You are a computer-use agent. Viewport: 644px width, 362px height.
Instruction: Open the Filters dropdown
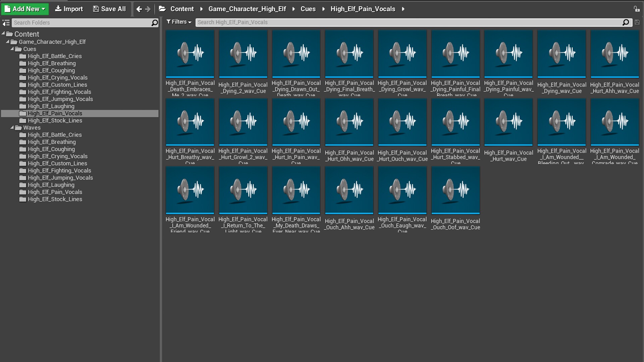click(x=179, y=22)
